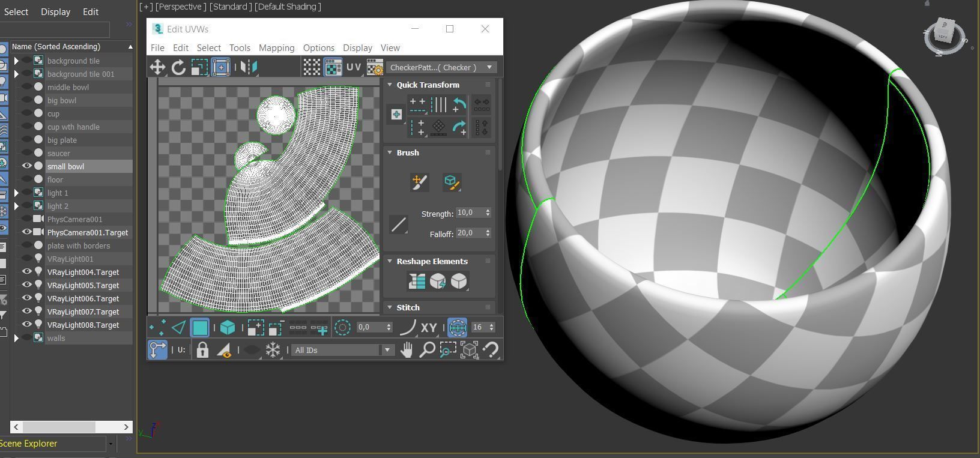This screenshot has width=980, height=458.
Task: Expand the walls tree node
Action: [x=16, y=338]
